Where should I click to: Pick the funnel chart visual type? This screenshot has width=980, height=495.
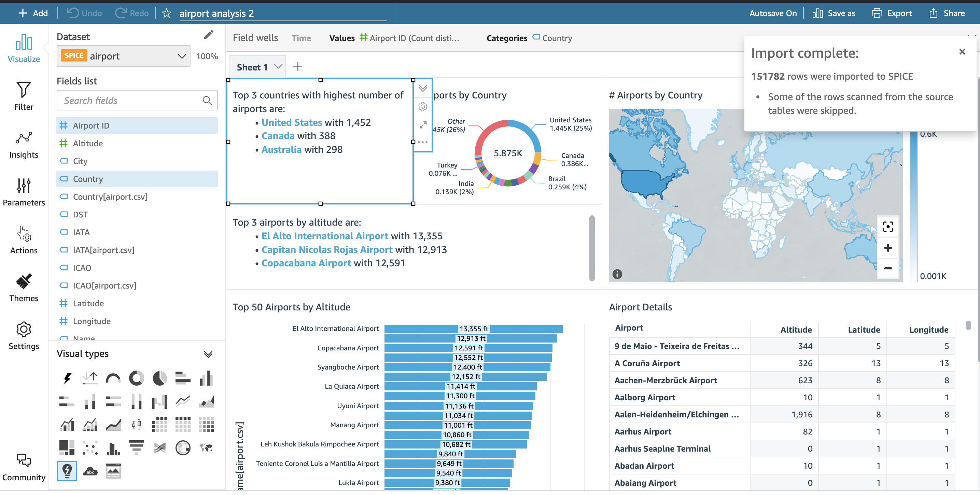[136, 448]
